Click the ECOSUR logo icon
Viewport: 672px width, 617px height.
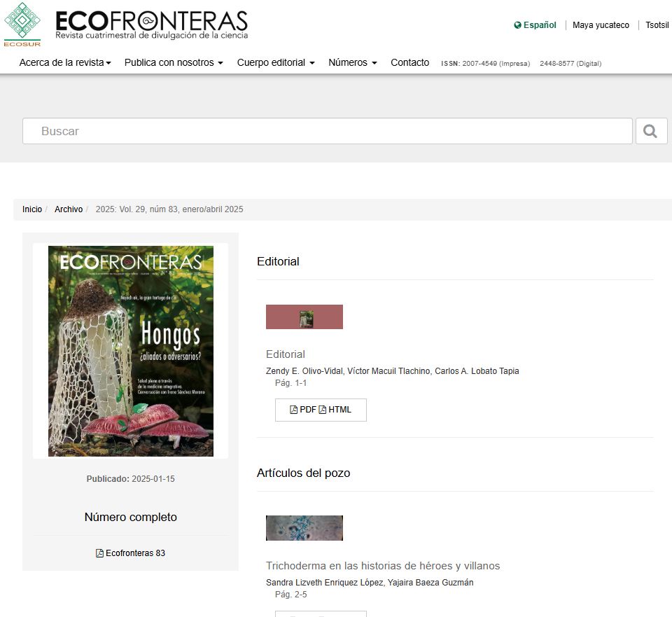(22, 25)
